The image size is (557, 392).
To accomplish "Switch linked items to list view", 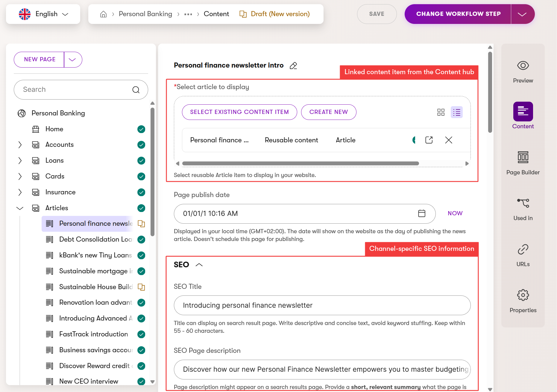I will (x=457, y=112).
